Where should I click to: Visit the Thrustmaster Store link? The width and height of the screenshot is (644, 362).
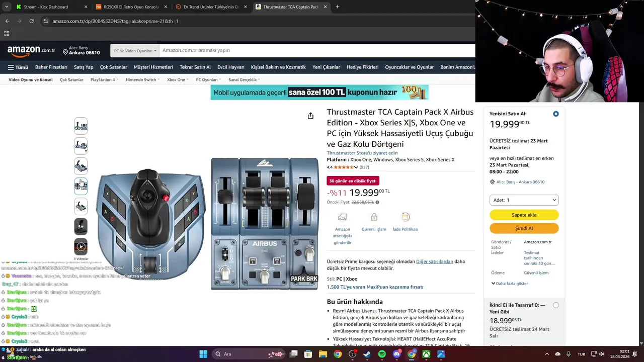(362, 153)
